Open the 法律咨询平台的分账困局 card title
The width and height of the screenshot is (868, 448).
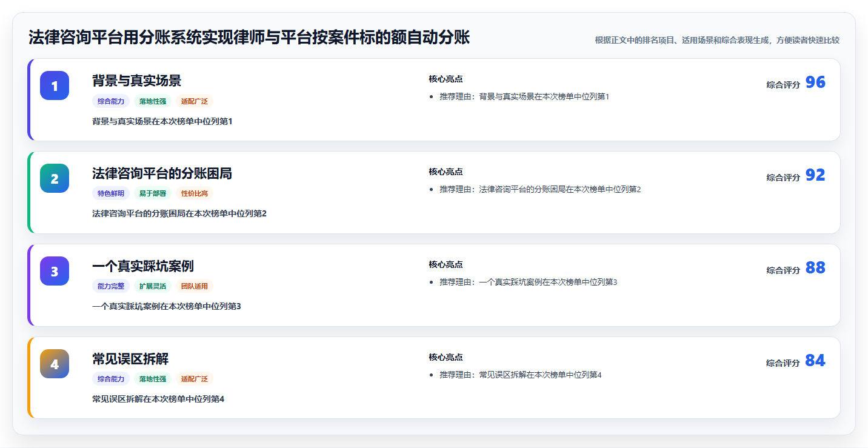(162, 173)
